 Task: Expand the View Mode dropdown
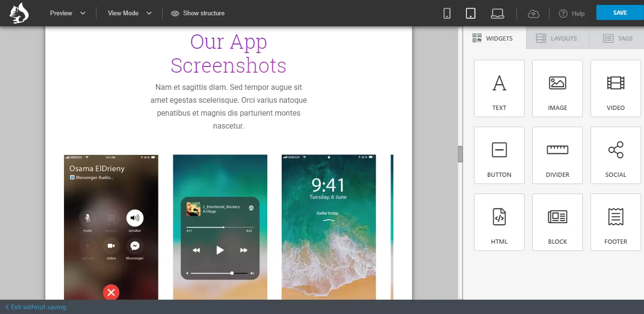point(129,13)
